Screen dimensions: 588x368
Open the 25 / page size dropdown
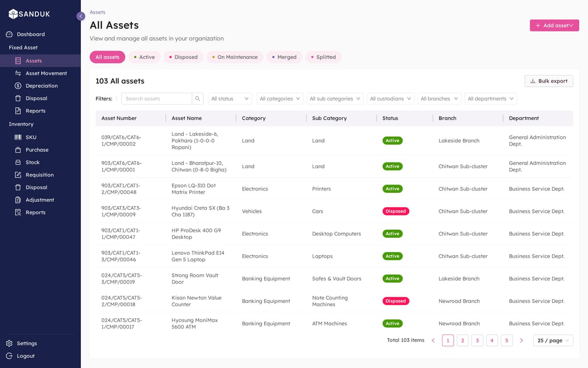(553, 341)
